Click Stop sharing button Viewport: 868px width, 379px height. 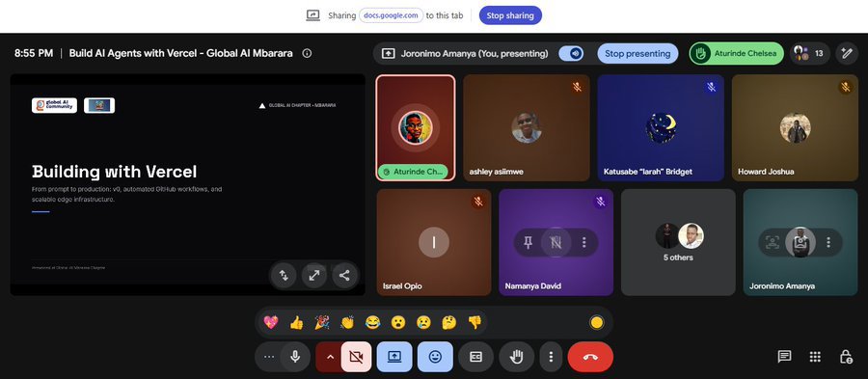510,15
